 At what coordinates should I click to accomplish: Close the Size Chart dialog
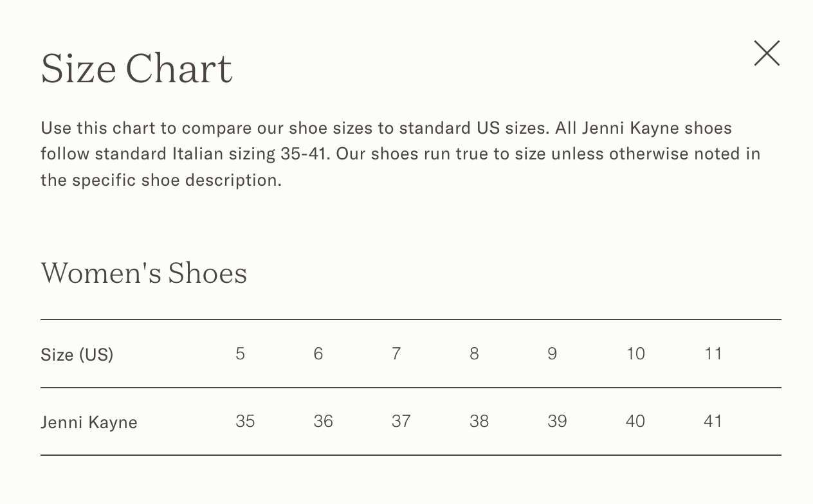[x=767, y=53]
